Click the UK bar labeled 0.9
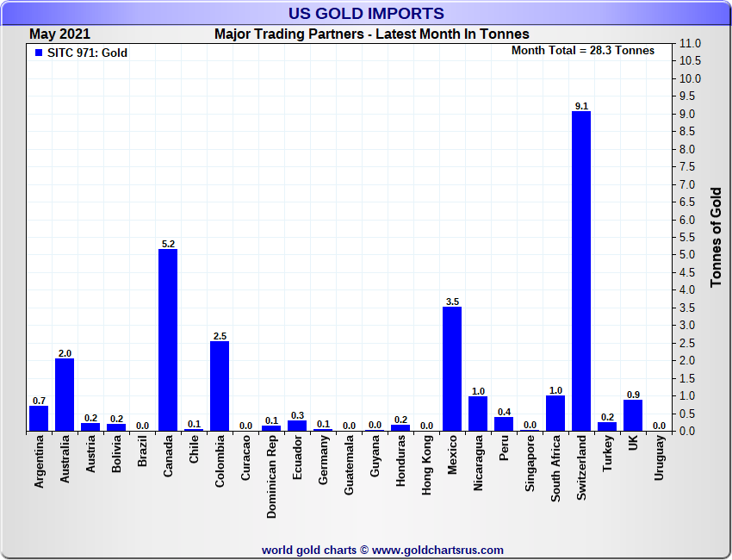Image resolution: width=732 pixels, height=560 pixels. 633,415
